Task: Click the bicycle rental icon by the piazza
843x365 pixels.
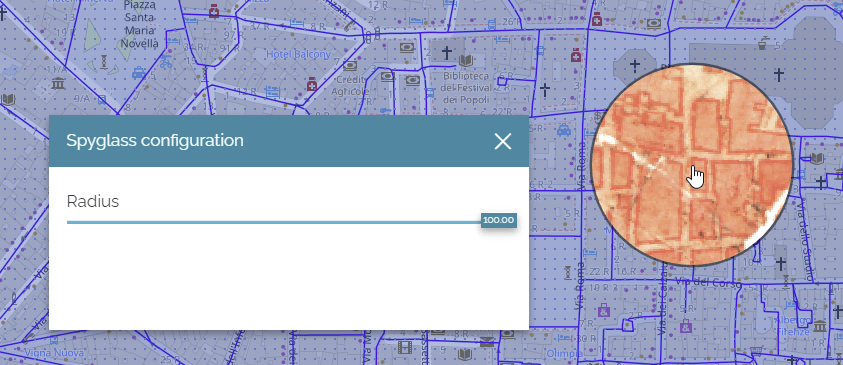Action: tap(166, 62)
